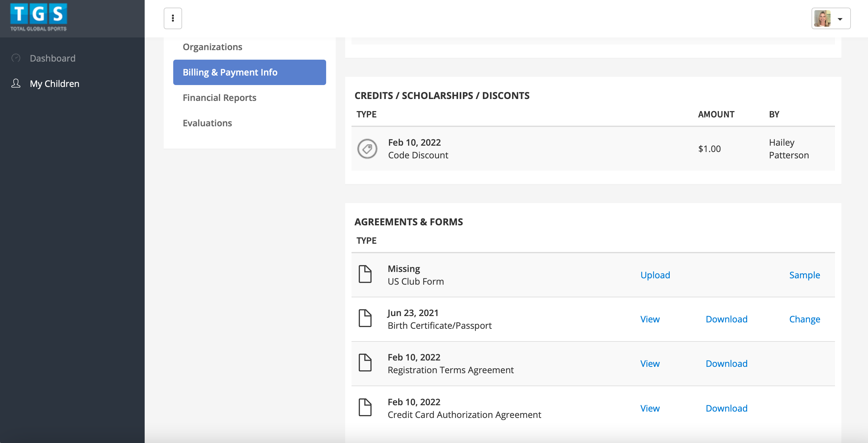Image resolution: width=868 pixels, height=443 pixels.
Task: Click the BY column header
Action: coord(774,114)
